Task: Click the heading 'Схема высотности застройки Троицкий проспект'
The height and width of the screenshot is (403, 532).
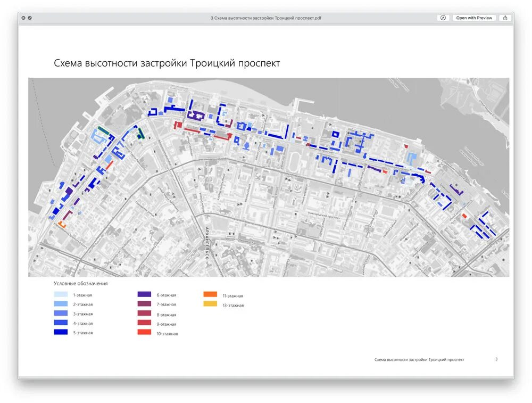Action: point(167,63)
